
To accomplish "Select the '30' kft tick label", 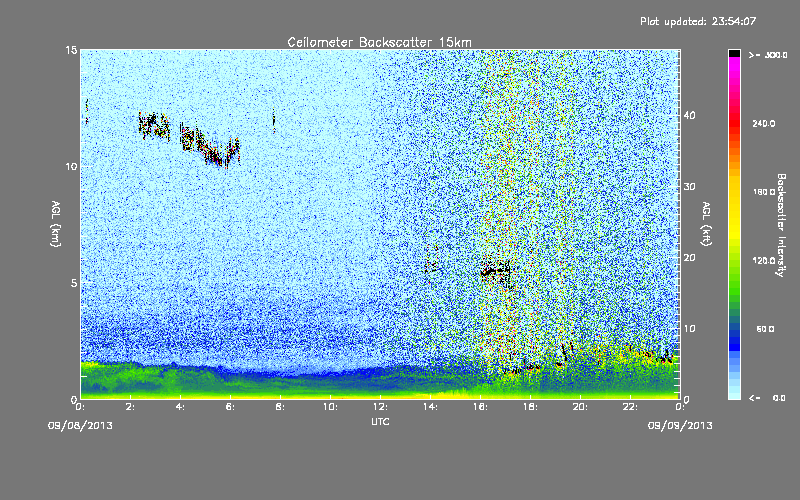I will click(689, 187).
